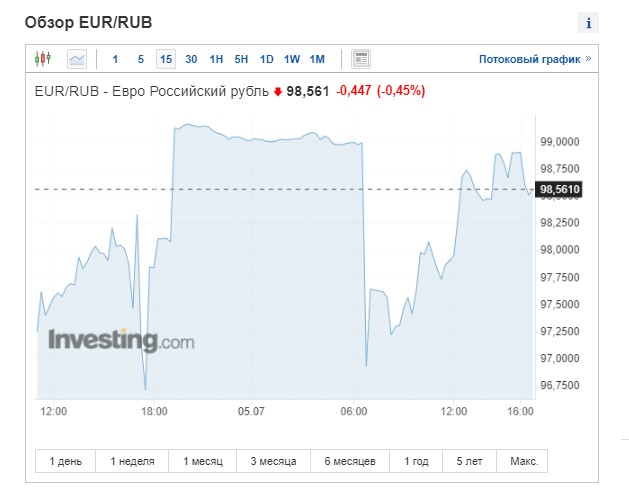This screenshot has height=498, width=629.
Task: Open the Потоковый график link
Action: (x=535, y=59)
